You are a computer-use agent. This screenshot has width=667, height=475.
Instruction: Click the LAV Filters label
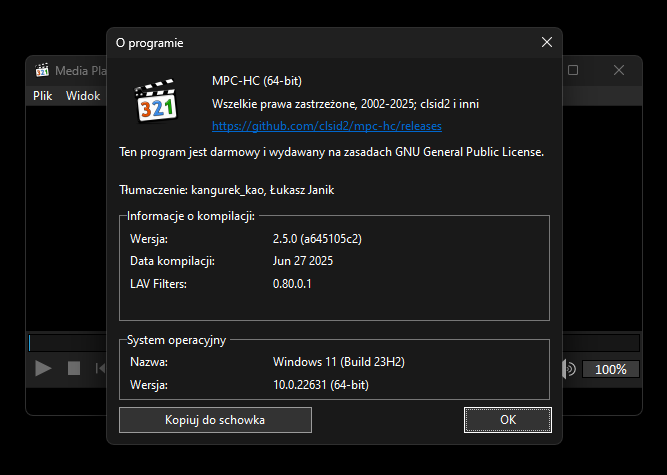click(x=158, y=284)
